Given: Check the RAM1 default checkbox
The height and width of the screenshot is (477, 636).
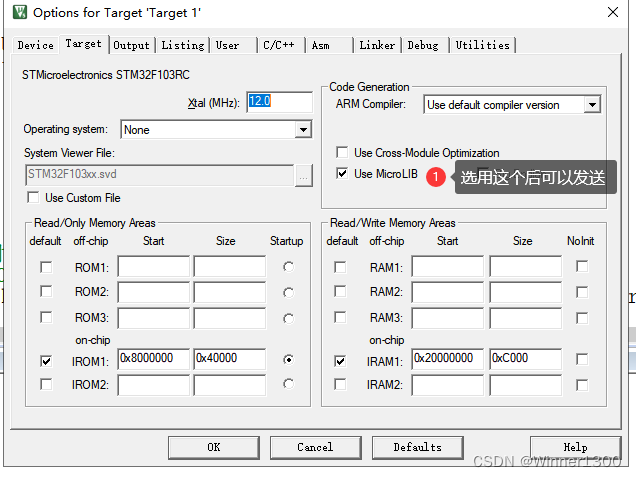Looking at the screenshot, I should (340, 267).
